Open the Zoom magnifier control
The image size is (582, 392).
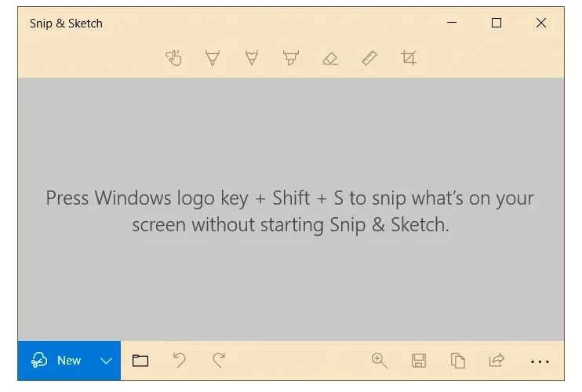(x=380, y=361)
